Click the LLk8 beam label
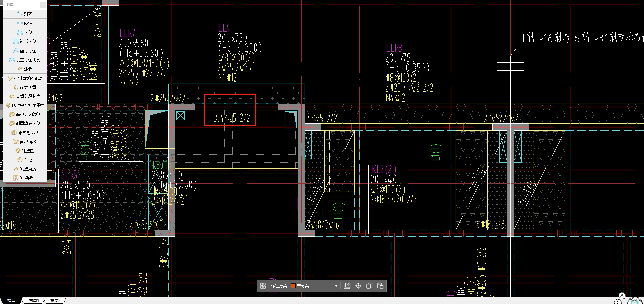Screen dimensions: 644x304 [394, 48]
